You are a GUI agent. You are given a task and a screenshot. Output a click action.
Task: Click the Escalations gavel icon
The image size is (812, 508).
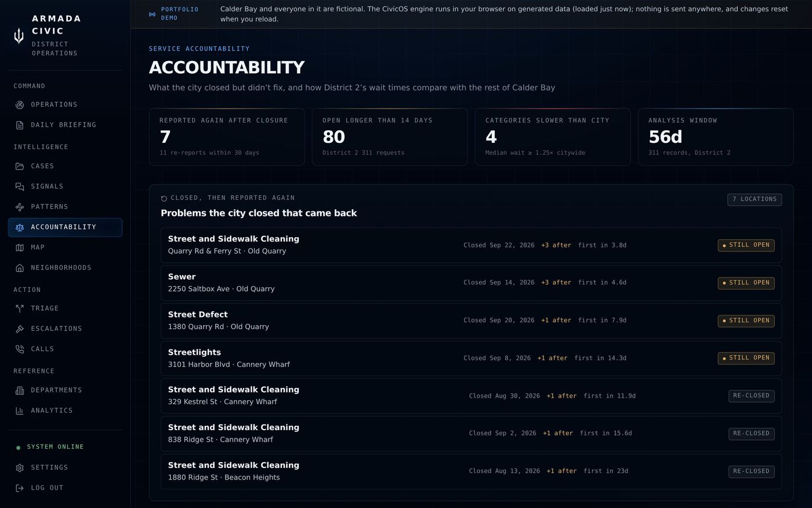pos(20,329)
